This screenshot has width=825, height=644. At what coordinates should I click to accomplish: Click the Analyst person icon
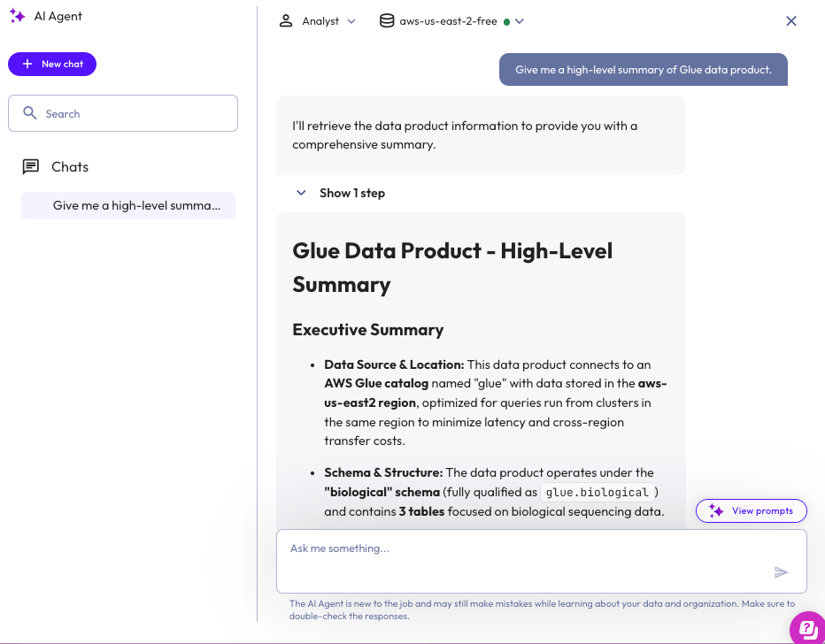click(286, 21)
